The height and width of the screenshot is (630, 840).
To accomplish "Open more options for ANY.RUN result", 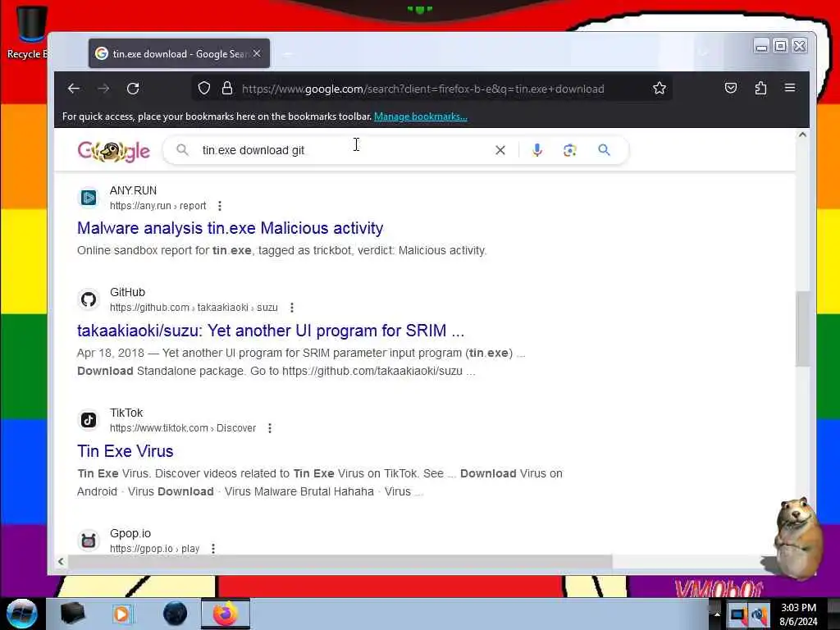I will [220, 206].
